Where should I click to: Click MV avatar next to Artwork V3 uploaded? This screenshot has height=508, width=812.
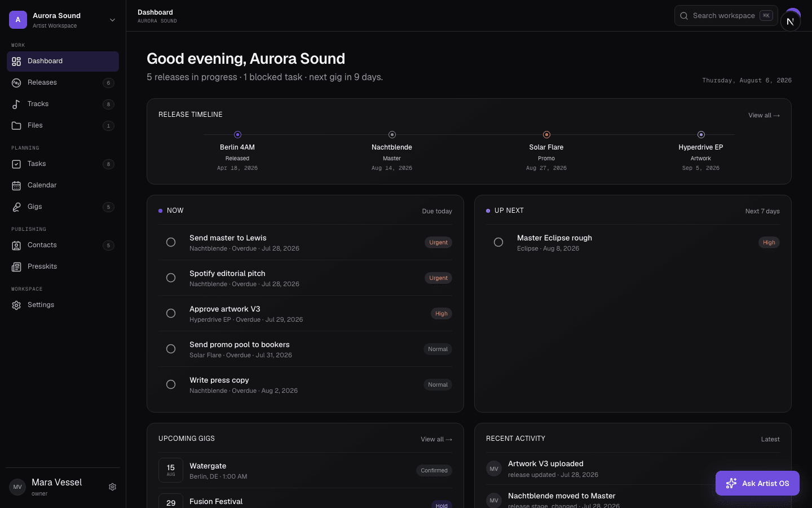(494, 468)
